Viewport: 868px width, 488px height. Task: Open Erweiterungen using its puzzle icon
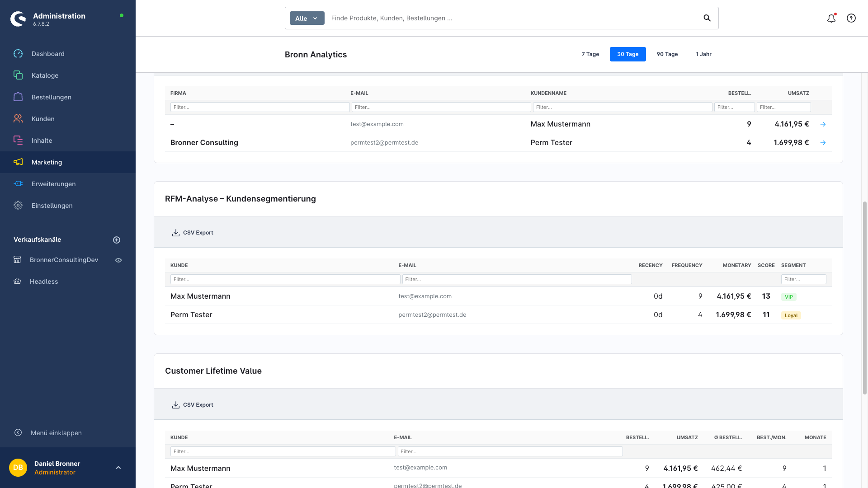[18, 183]
